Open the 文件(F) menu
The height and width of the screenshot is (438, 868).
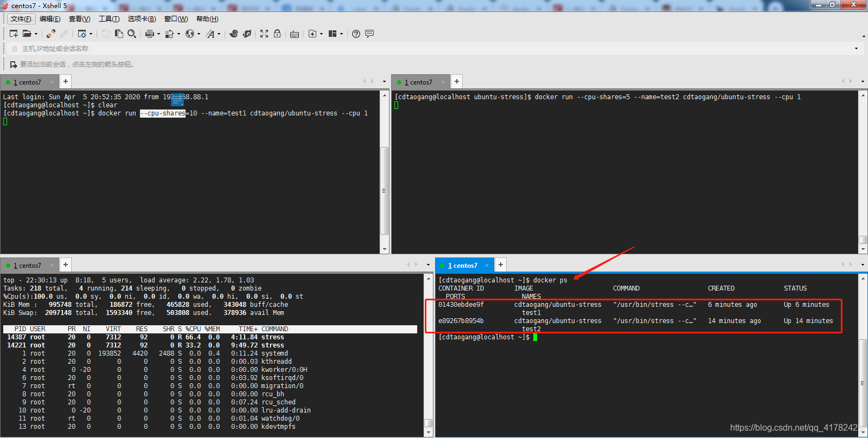tap(21, 19)
